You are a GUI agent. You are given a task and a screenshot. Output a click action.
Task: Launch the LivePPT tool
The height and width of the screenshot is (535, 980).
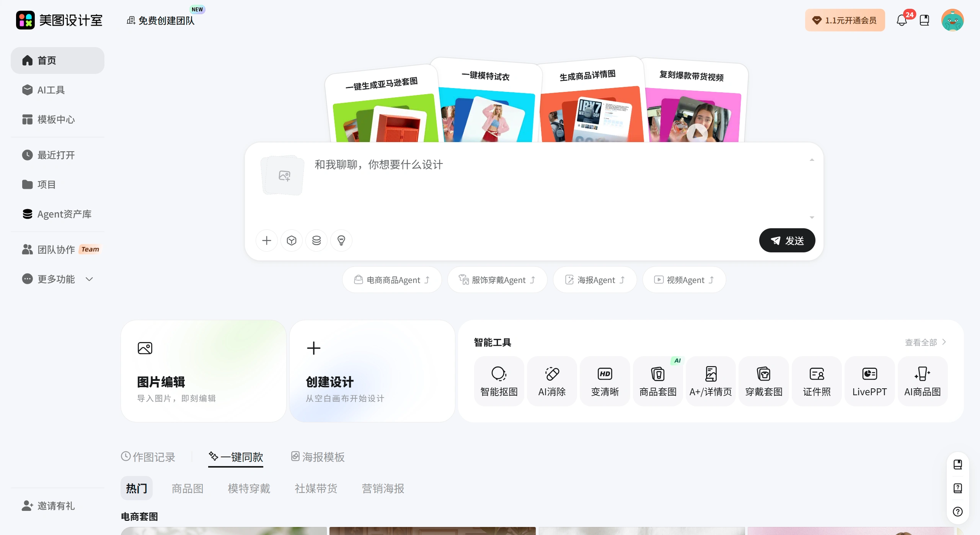(869, 381)
